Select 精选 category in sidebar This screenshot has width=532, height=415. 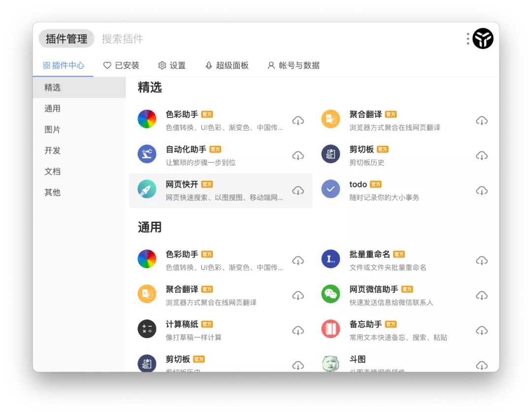79,88
